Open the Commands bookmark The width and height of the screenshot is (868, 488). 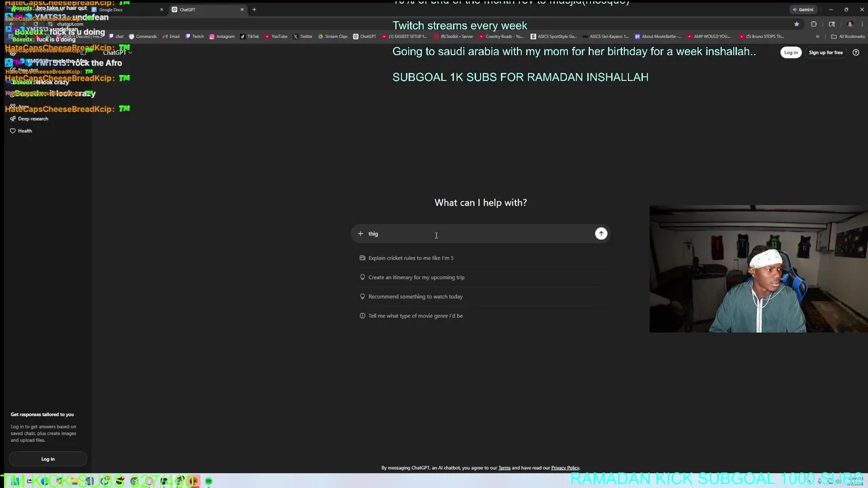tap(143, 37)
